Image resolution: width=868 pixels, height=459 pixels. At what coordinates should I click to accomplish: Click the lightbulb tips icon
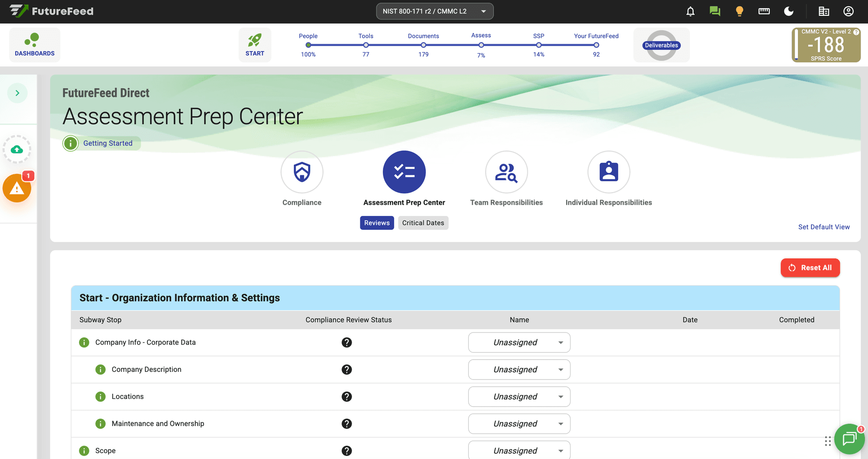pyautogui.click(x=740, y=11)
